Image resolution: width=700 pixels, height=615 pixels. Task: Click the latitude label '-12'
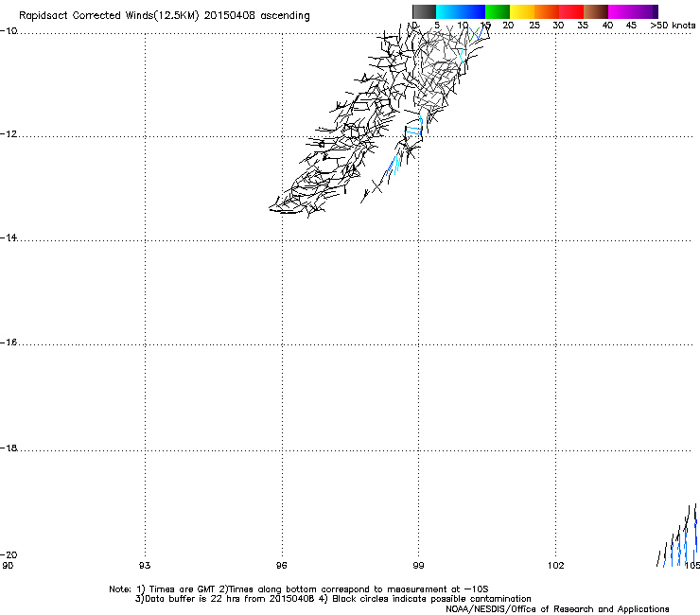pos(9,134)
